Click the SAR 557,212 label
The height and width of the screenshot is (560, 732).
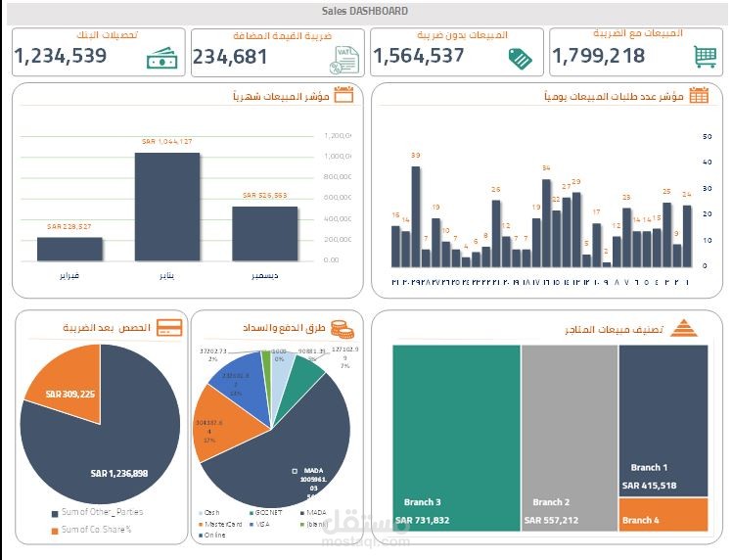551,520
